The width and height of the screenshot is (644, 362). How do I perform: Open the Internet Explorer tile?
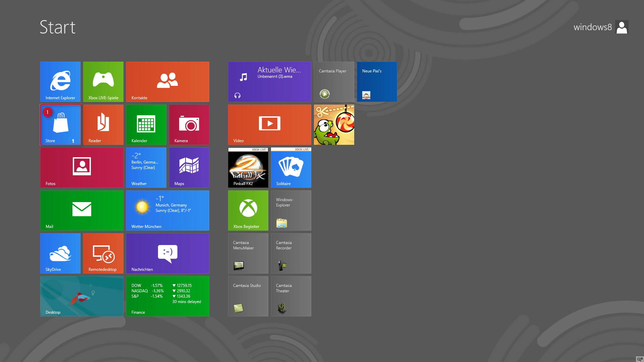(60, 82)
